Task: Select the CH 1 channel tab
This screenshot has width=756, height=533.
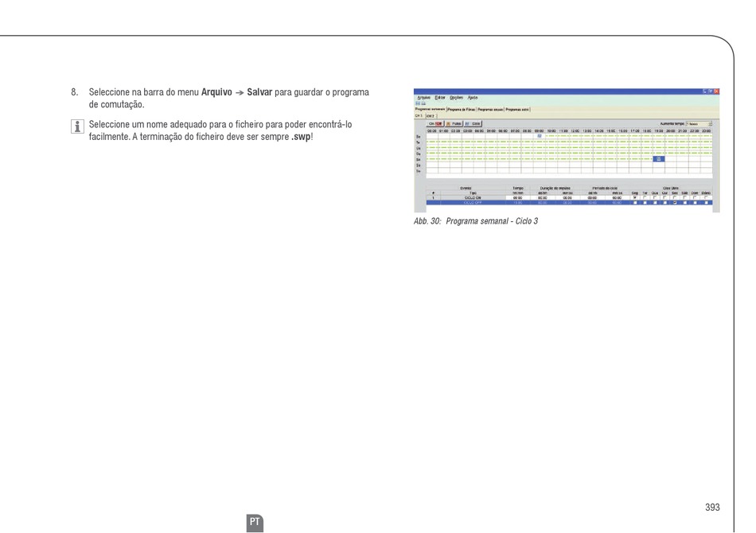Action: click(x=419, y=115)
